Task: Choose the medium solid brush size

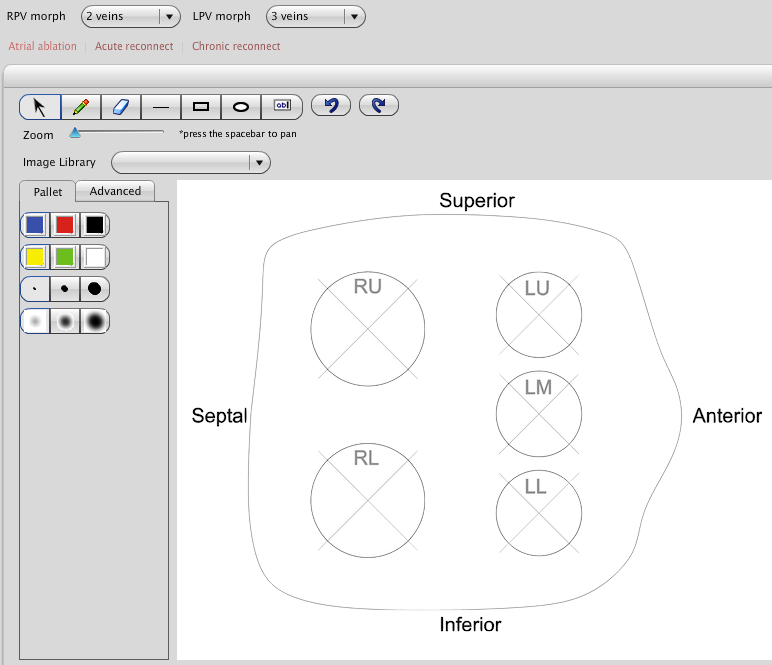Action: click(64, 289)
